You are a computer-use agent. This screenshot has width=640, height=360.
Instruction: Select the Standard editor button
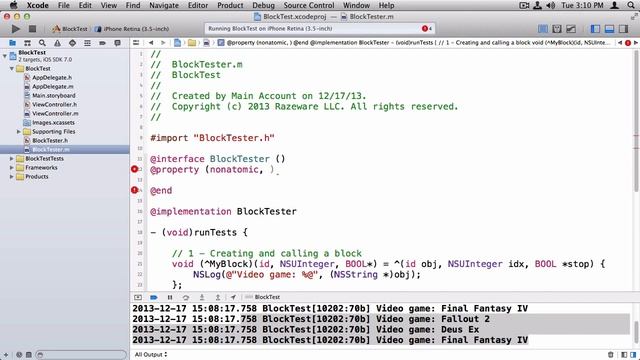(543, 29)
